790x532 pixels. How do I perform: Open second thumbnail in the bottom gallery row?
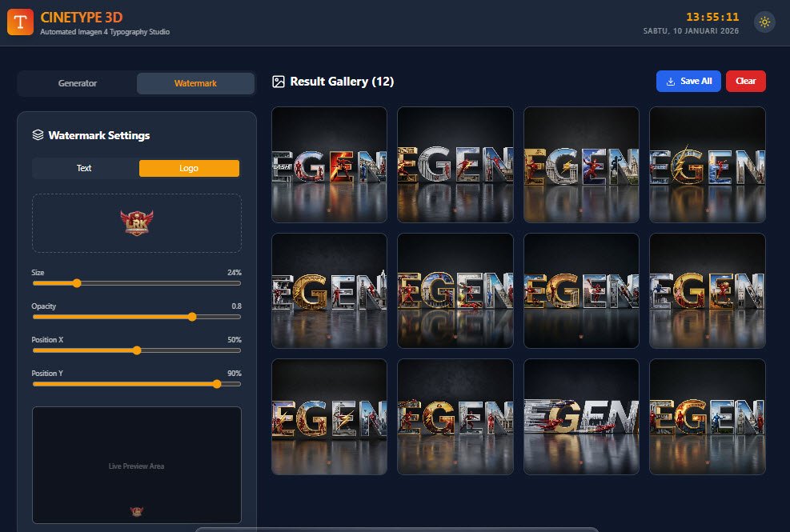(x=455, y=417)
